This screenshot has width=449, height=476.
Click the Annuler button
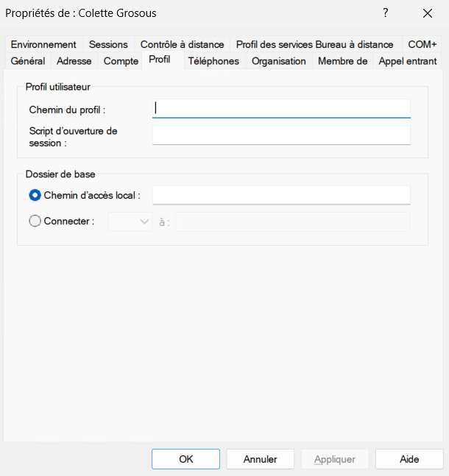tap(261, 459)
